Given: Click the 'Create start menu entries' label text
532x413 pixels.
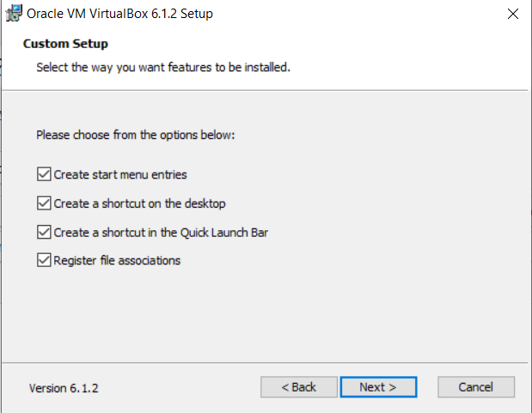Looking at the screenshot, I should pos(120,174).
